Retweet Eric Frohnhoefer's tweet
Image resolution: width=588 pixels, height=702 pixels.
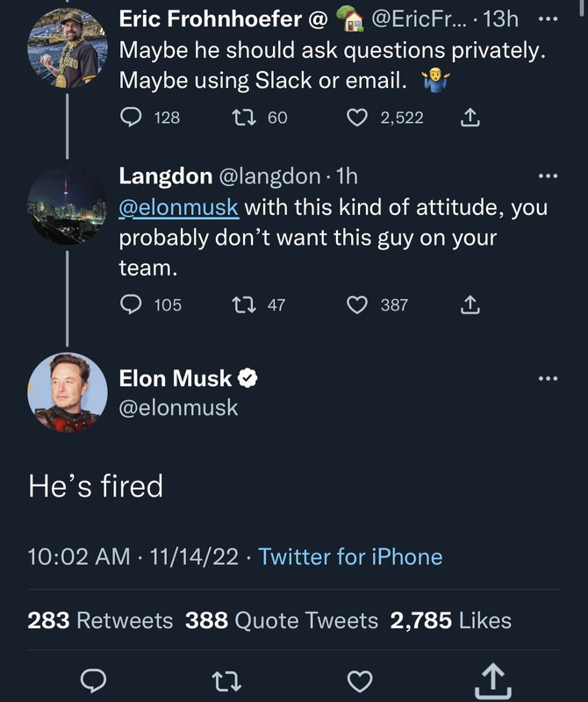pyautogui.click(x=242, y=117)
